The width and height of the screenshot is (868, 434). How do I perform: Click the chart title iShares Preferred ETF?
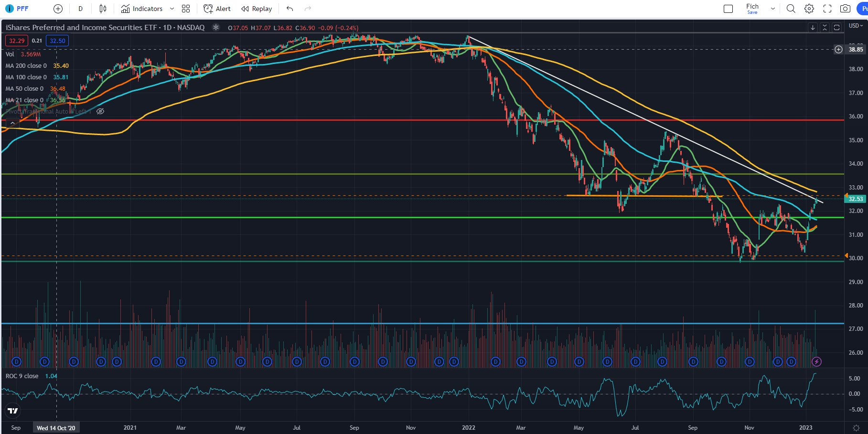point(105,27)
